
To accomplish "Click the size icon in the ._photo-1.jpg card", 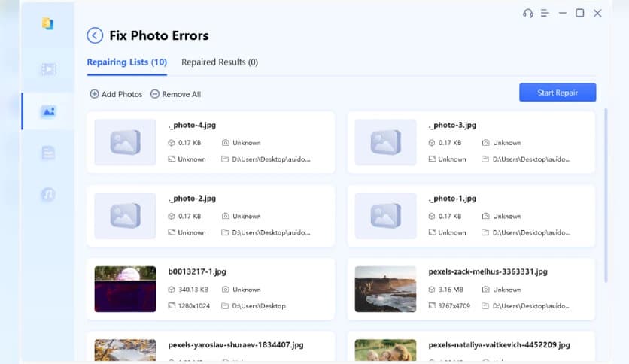I will (x=432, y=216).
